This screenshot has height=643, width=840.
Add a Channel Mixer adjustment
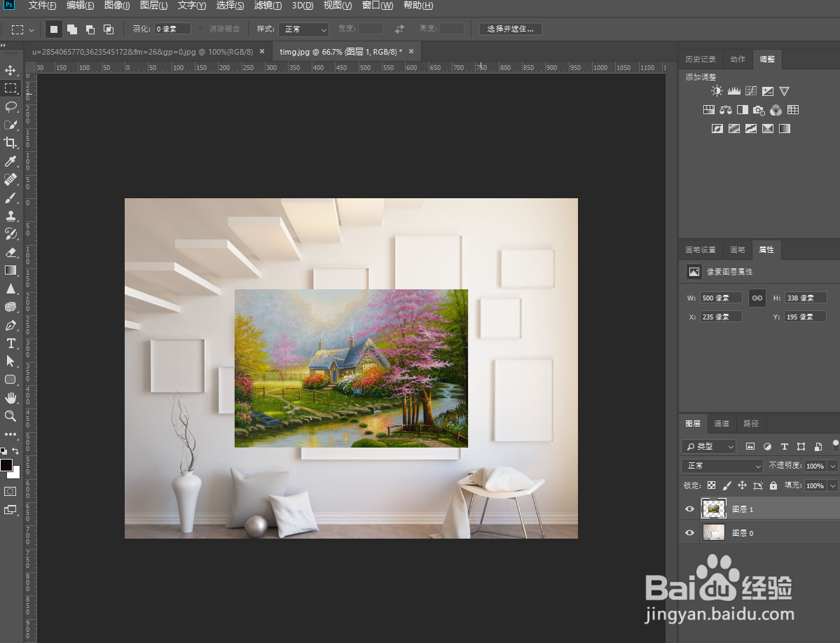point(776,110)
